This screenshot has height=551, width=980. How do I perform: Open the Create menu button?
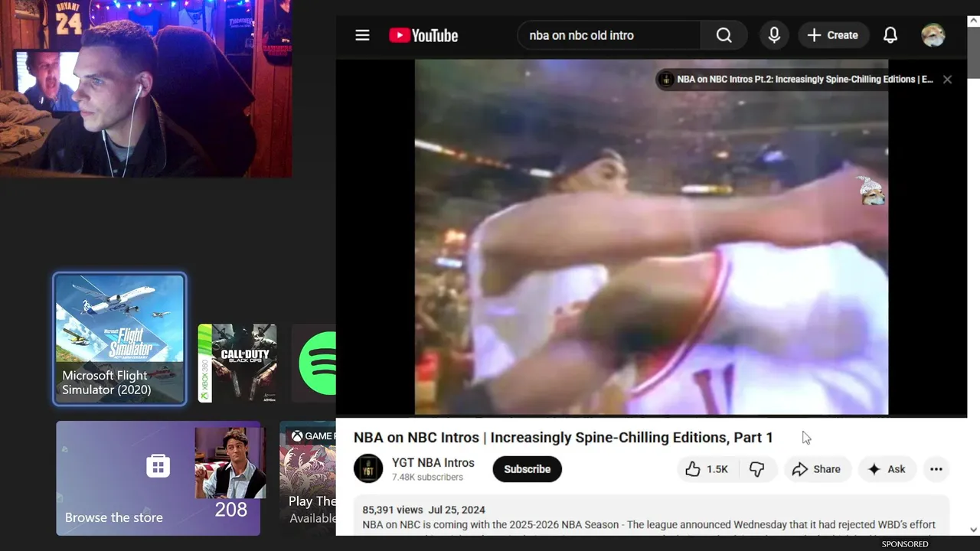pyautogui.click(x=832, y=35)
